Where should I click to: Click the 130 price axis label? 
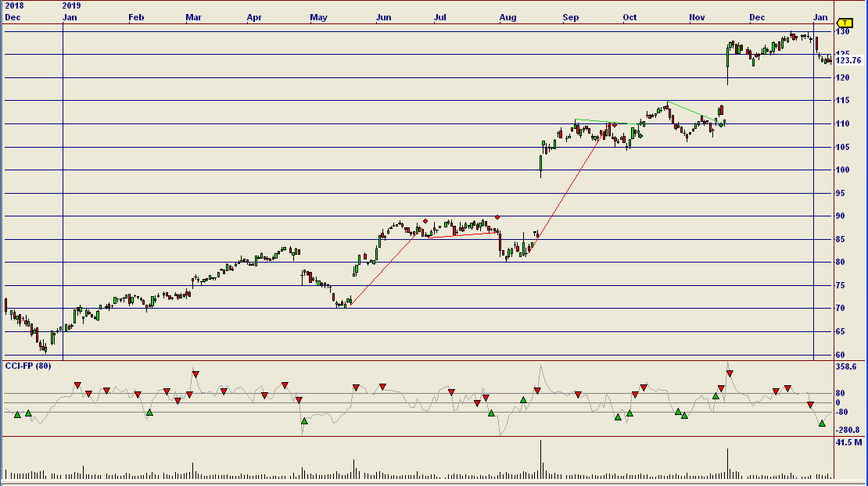[x=842, y=32]
